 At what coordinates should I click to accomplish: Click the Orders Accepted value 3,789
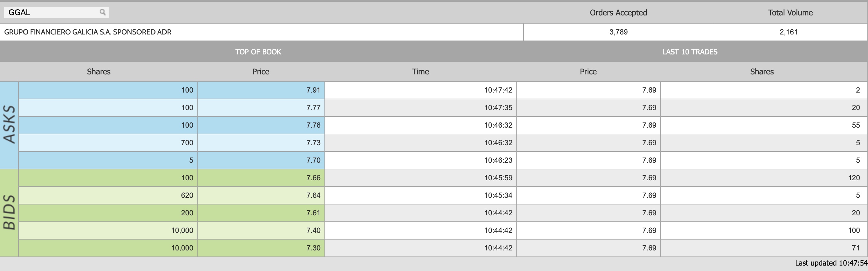point(618,32)
